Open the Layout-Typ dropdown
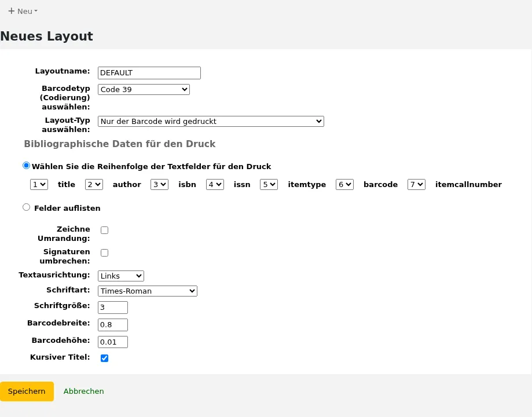 tap(211, 122)
